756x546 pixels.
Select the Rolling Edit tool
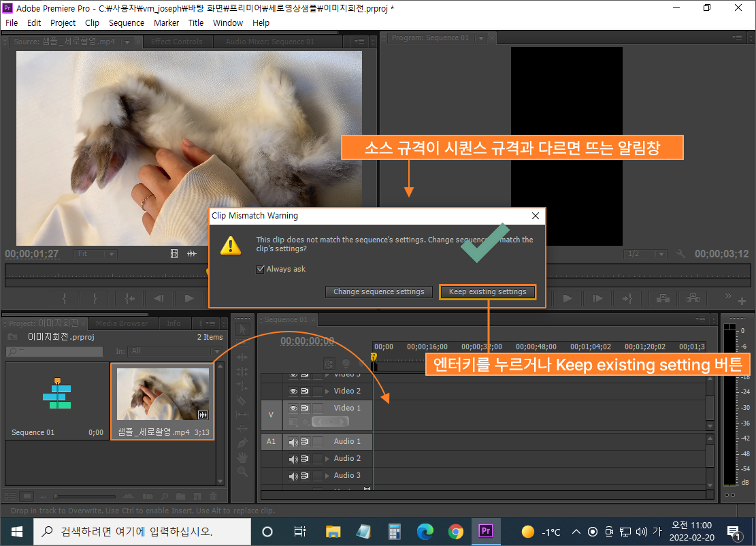[x=242, y=372]
